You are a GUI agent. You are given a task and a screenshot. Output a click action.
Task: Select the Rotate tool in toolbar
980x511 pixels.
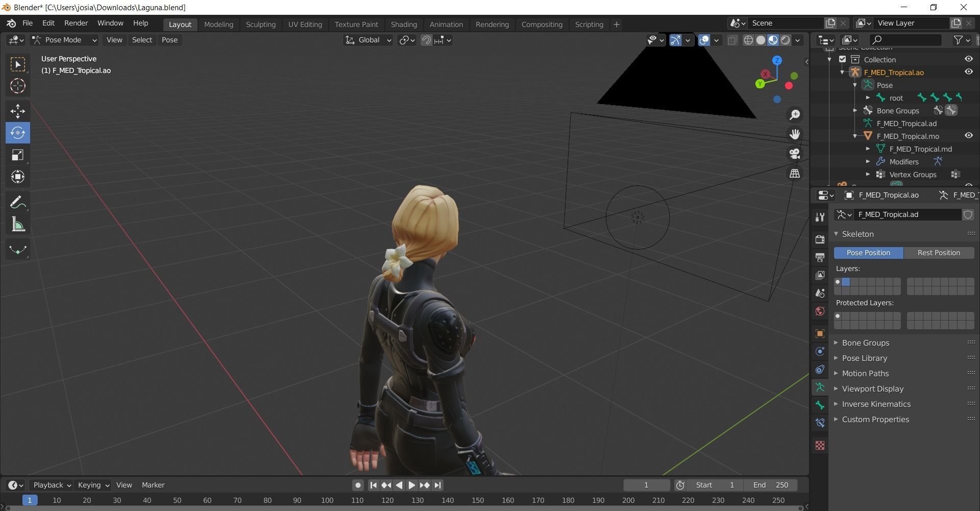pos(18,133)
